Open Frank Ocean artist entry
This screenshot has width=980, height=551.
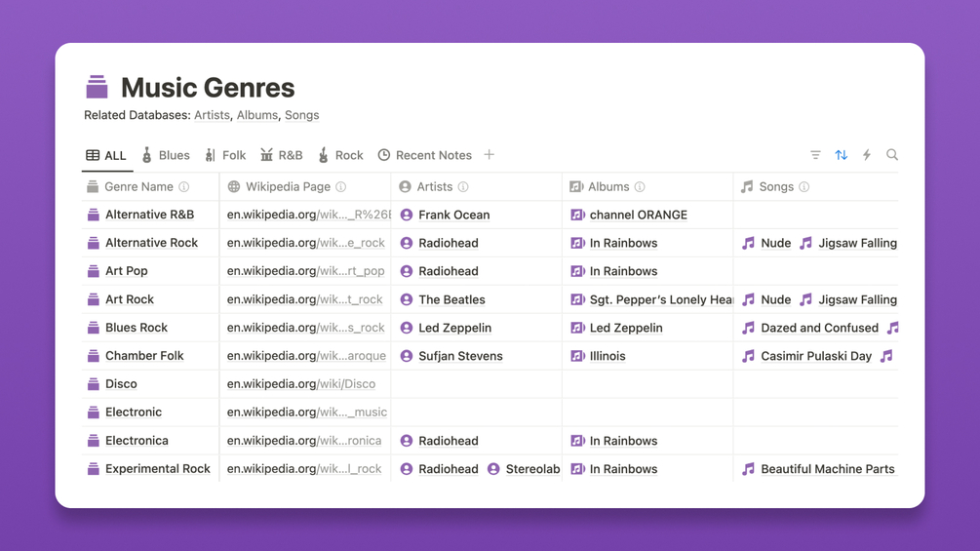[x=453, y=216]
